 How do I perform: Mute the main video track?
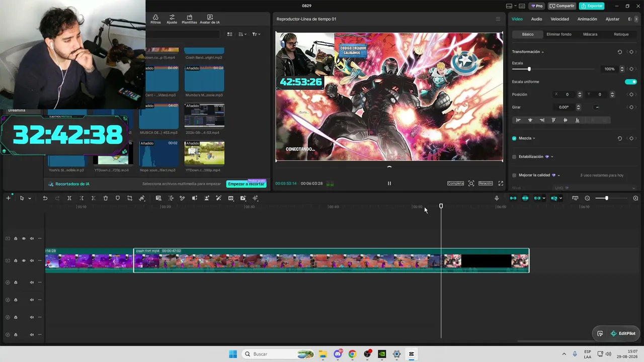coord(32,260)
